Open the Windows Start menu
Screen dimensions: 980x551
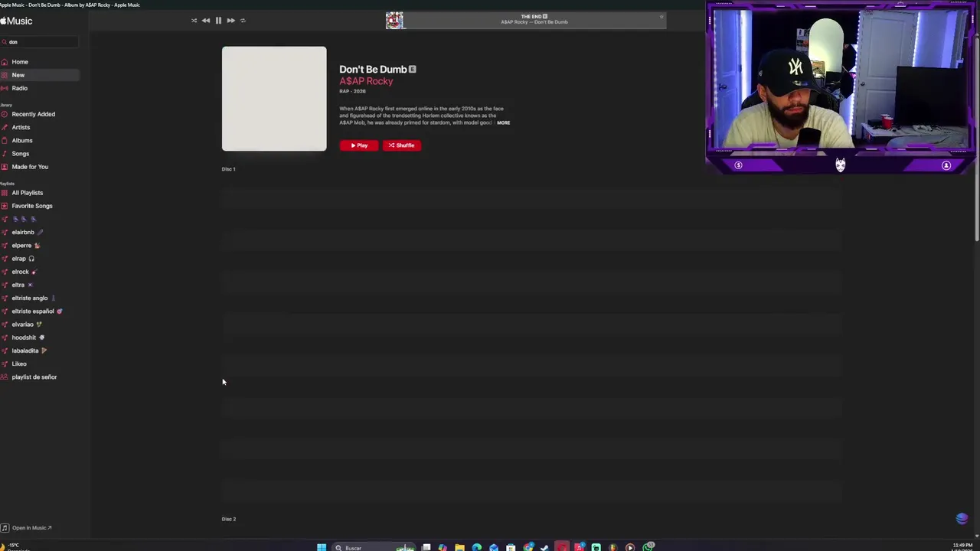coord(322,547)
